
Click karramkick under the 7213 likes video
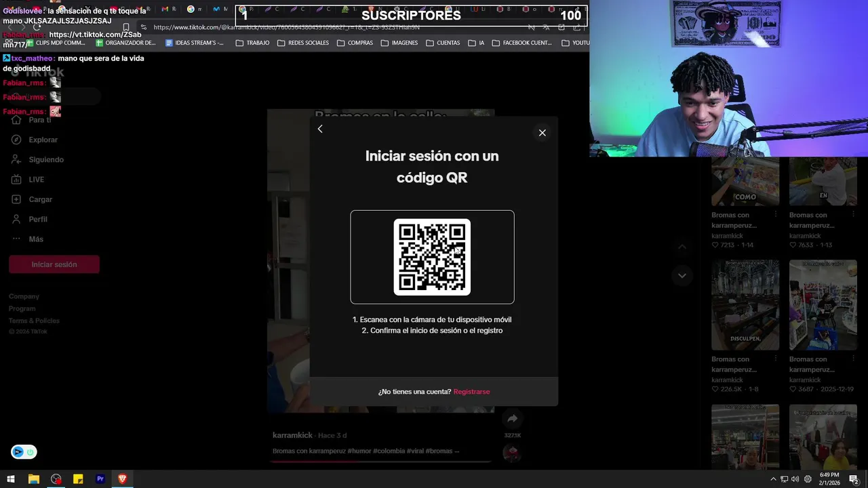727,236
